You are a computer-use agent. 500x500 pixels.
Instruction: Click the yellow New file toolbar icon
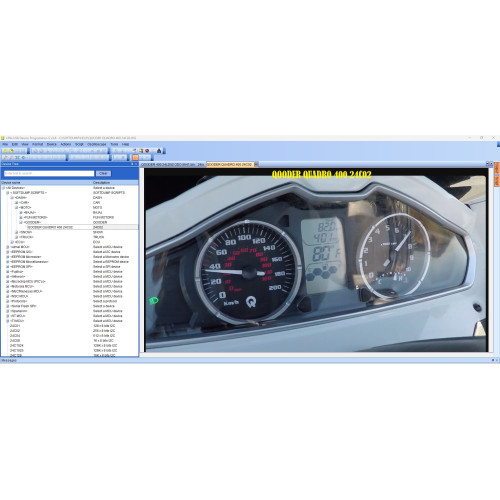5,151
